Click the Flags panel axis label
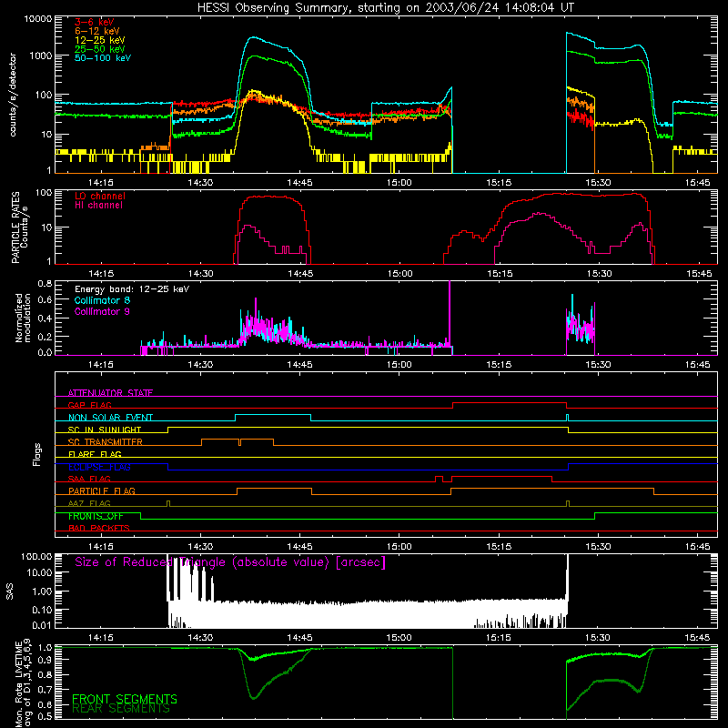The image size is (728, 728). click(x=37, y=454)
